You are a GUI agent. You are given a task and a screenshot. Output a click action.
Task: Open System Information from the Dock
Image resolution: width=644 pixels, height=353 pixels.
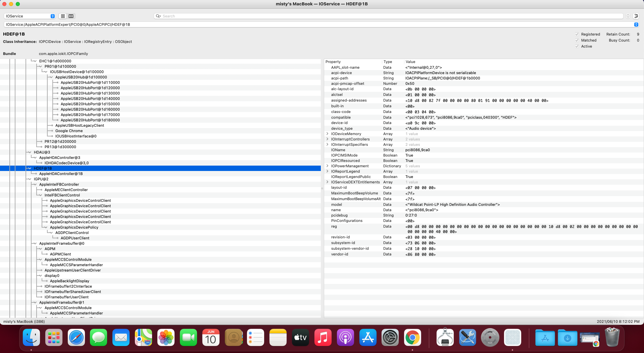click(445, 338)
